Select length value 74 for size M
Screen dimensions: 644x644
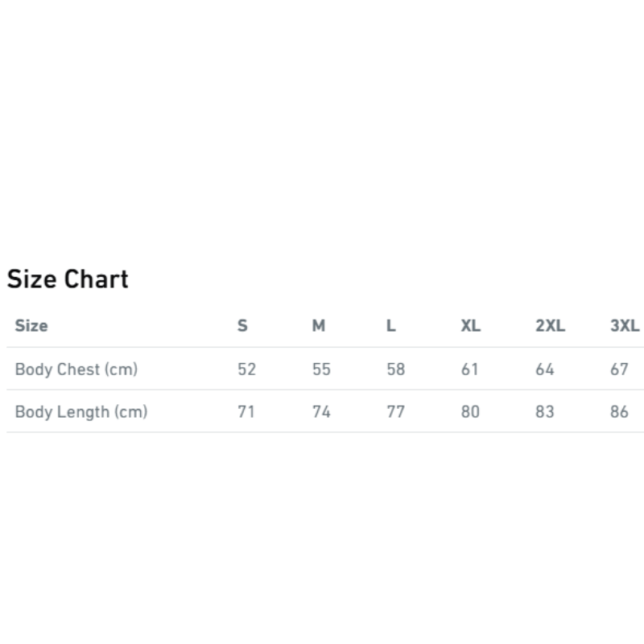pos(321,412)
